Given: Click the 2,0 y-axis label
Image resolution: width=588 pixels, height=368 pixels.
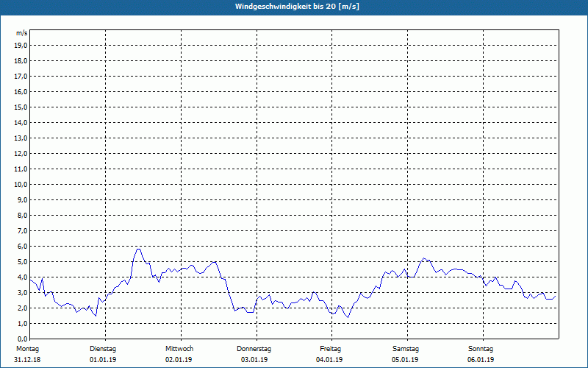Looking at the screenshot, I should tap(22, 308).
